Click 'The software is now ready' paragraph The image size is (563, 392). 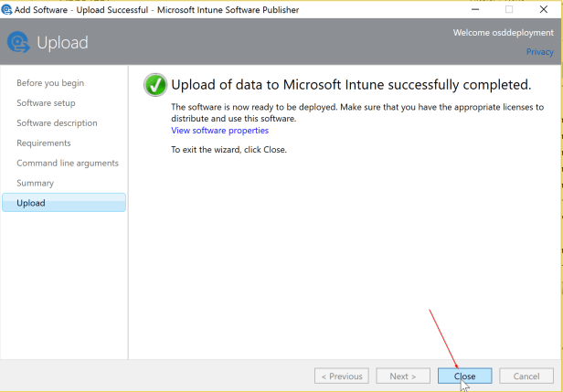(357, 112)
